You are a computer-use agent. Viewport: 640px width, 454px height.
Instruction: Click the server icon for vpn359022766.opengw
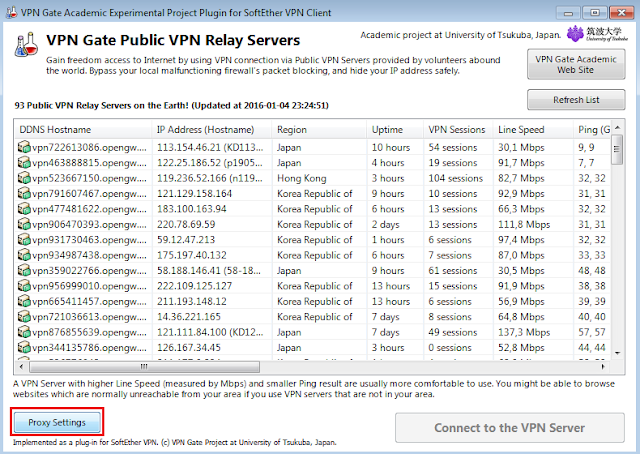tap(24, 270)
